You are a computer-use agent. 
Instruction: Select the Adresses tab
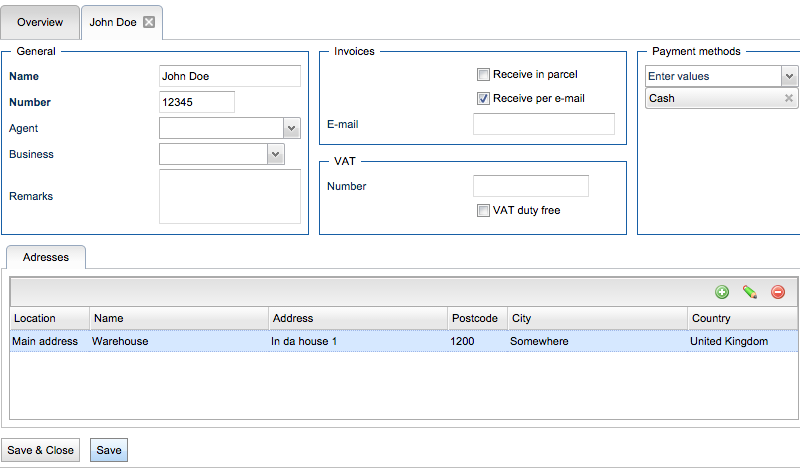tap(46, 257)
